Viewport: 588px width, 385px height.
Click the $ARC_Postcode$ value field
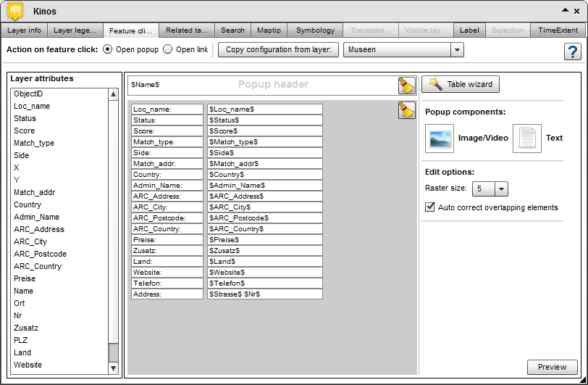click(265, 218)
